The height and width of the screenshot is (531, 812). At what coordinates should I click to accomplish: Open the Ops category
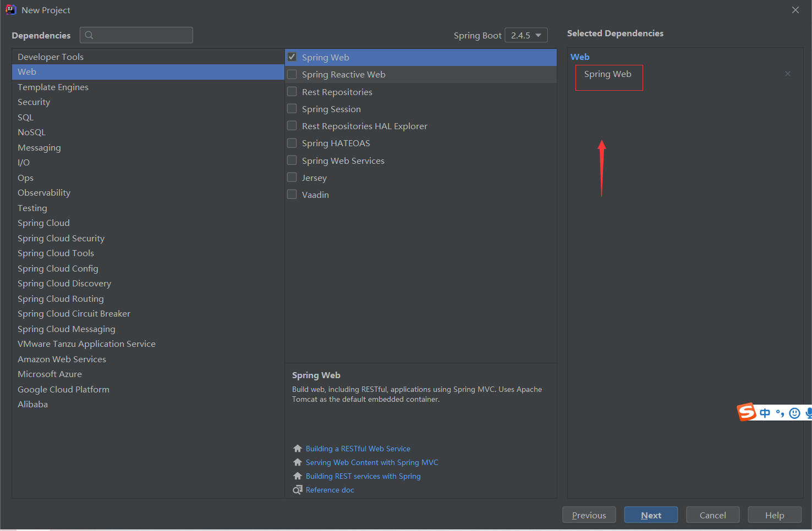[148, 178]
